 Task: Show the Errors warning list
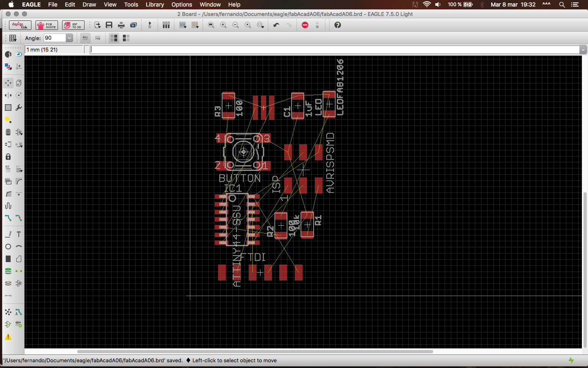click(x=8, y=337)
